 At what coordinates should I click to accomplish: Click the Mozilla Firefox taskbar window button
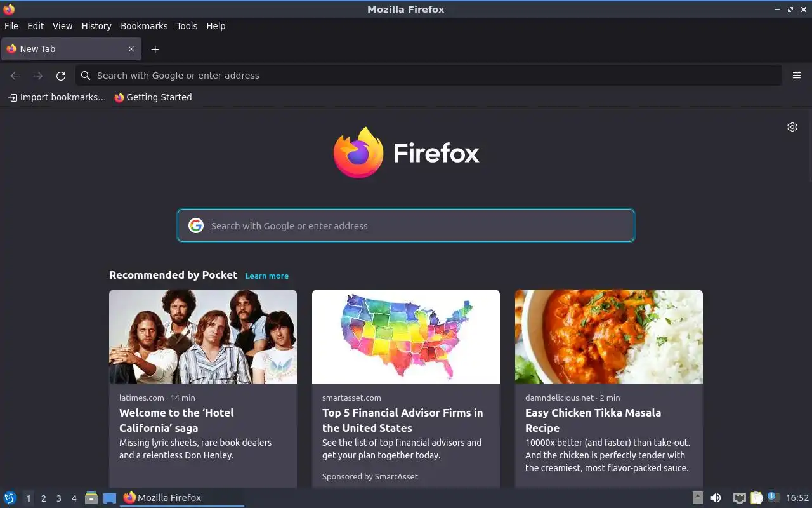point(182,498)
